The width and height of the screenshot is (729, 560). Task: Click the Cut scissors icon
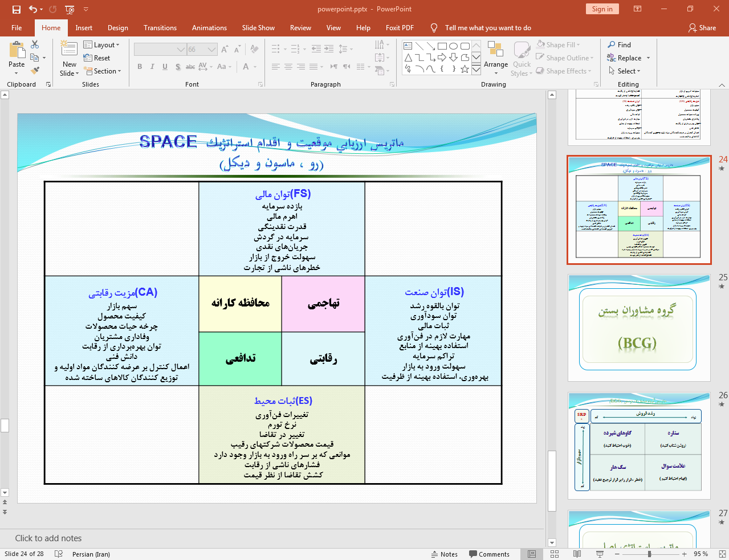(35, 44)
